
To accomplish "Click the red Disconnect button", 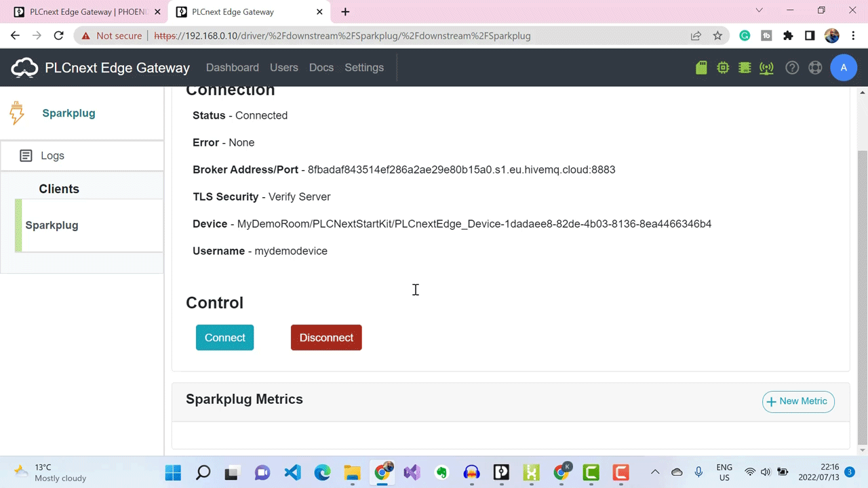I will [326, 338].
